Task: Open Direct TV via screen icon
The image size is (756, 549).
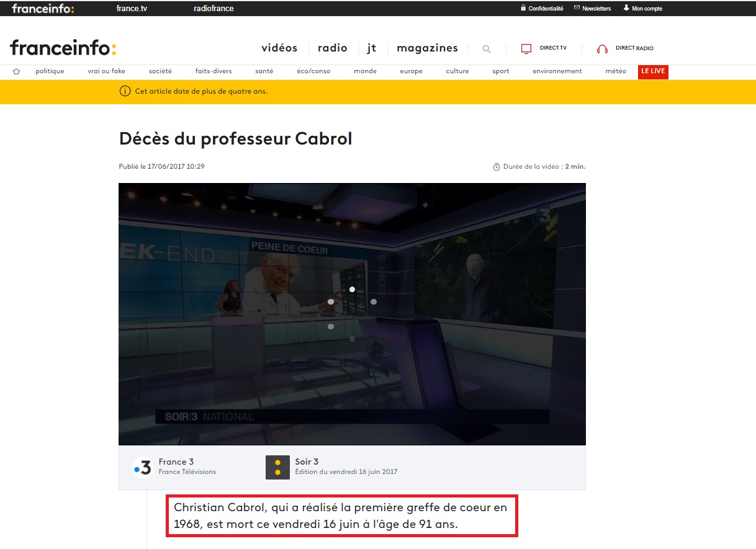Action: click(526, 49)
